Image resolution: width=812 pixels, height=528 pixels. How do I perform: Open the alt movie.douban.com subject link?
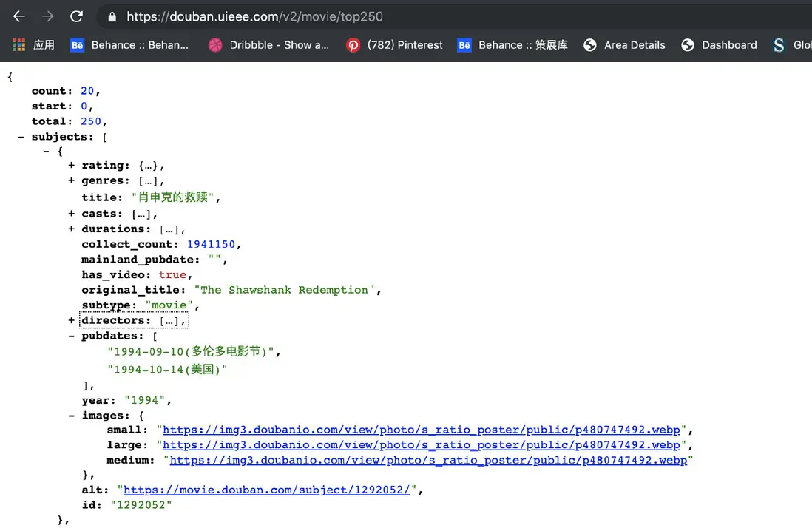[267, 490]
